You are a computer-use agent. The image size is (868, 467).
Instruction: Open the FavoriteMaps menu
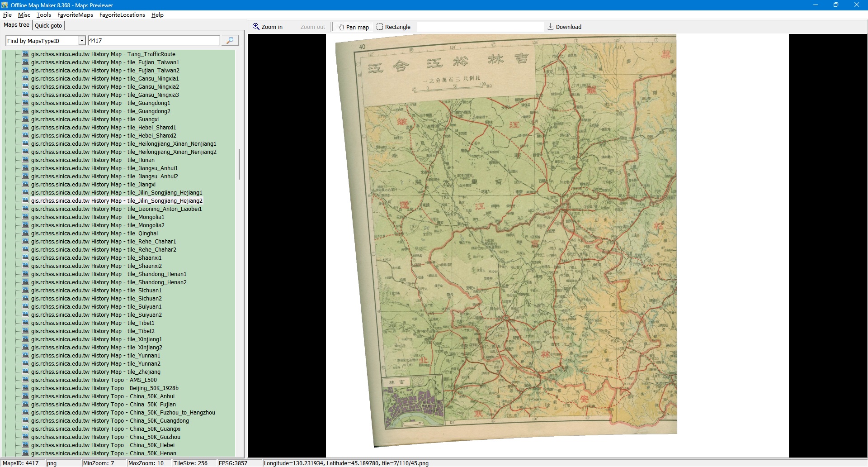click(75, 15)
